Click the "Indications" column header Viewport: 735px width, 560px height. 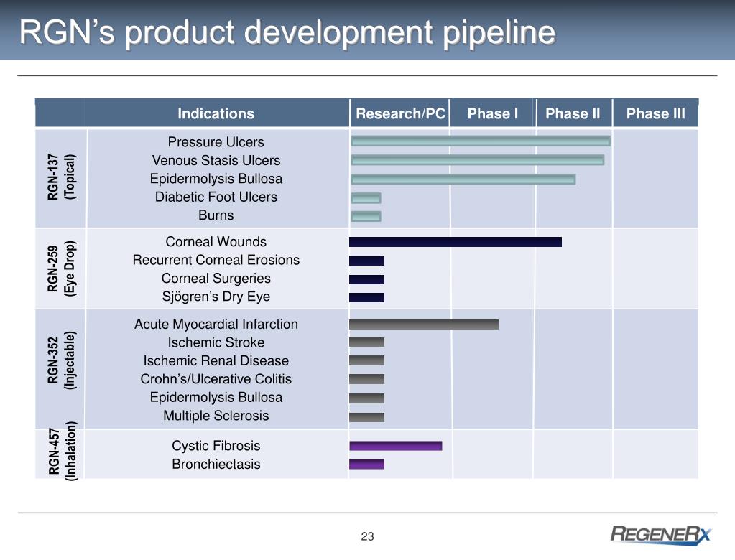click(216, 113)
